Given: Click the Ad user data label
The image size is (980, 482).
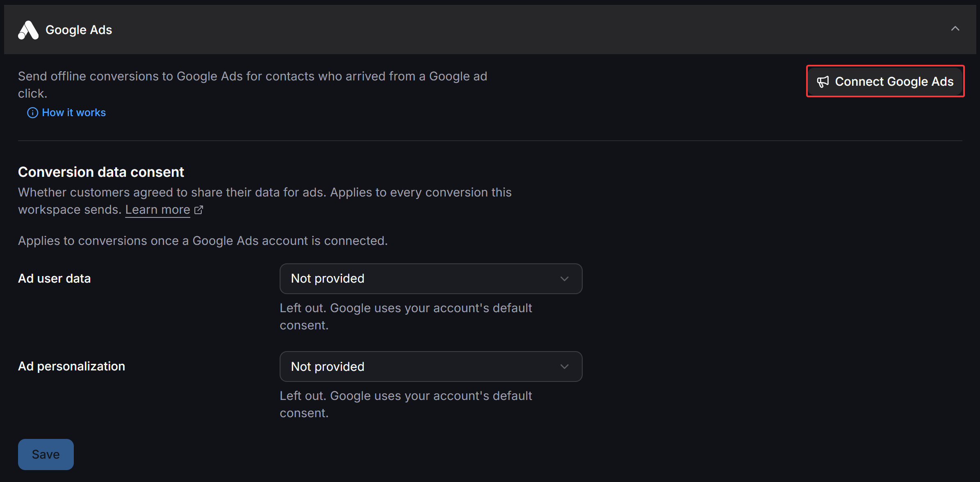Looking at the screenshot, I should coord(55,279).
